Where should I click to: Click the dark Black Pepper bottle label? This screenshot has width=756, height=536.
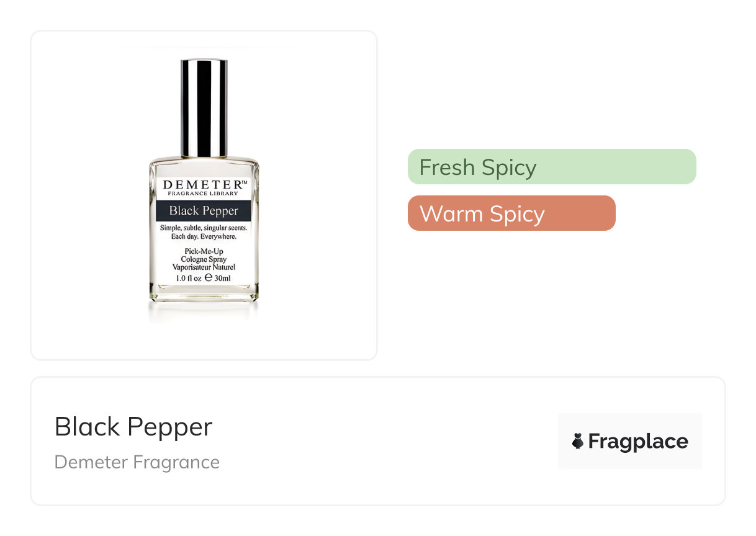[x=204, y=211]
